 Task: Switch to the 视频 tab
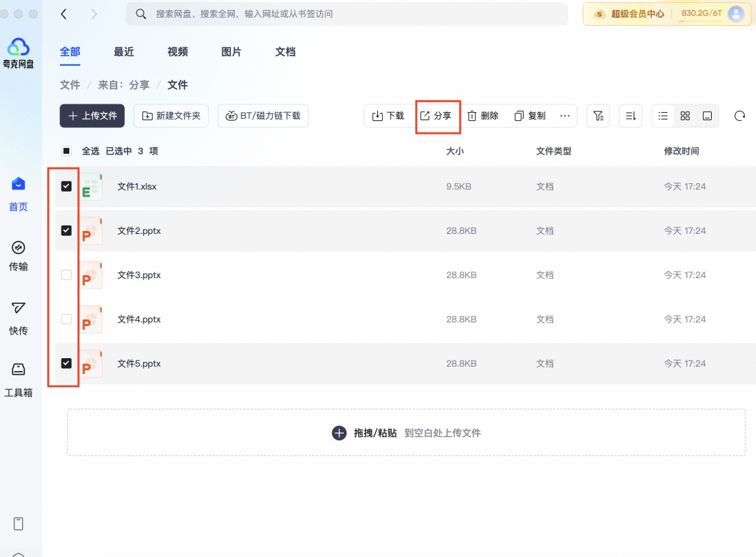tap(178, 52)
